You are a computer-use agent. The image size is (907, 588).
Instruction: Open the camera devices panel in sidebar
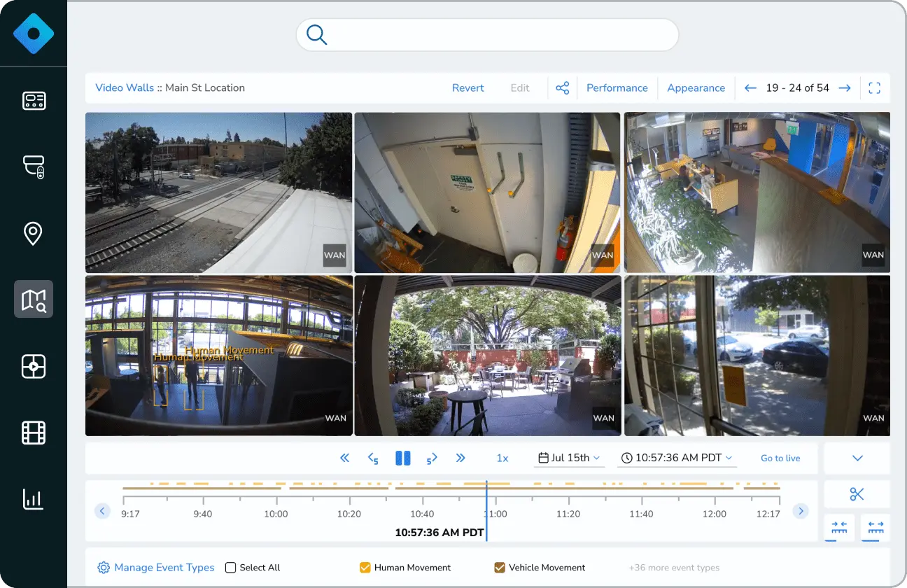(x=34, y=167)
